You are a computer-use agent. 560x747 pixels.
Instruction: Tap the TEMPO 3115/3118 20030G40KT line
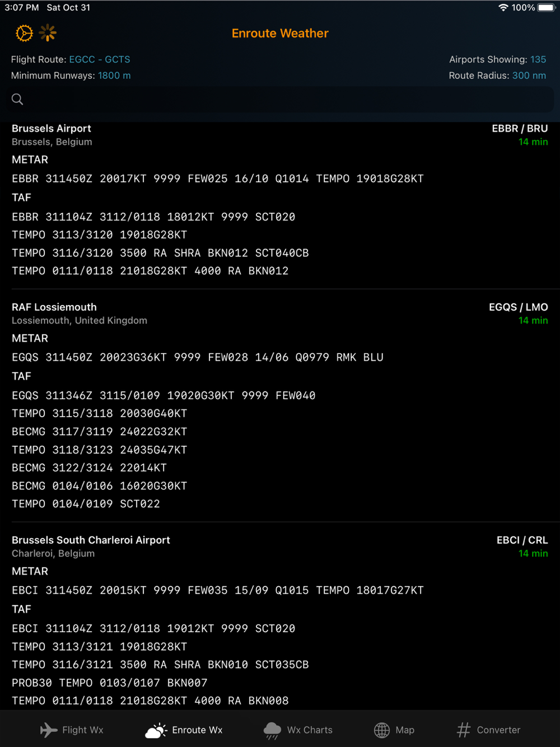[99, 413]
